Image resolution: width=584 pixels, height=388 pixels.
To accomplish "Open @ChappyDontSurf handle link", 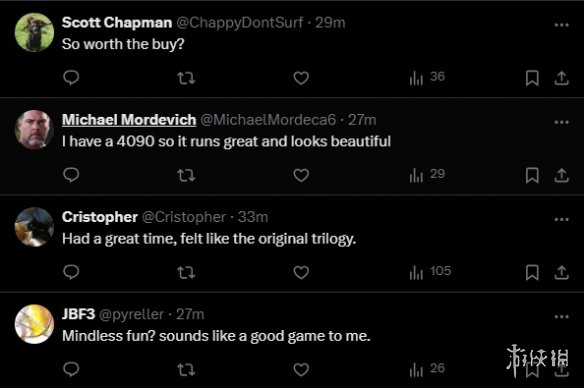I will click(x=239, y=23).
